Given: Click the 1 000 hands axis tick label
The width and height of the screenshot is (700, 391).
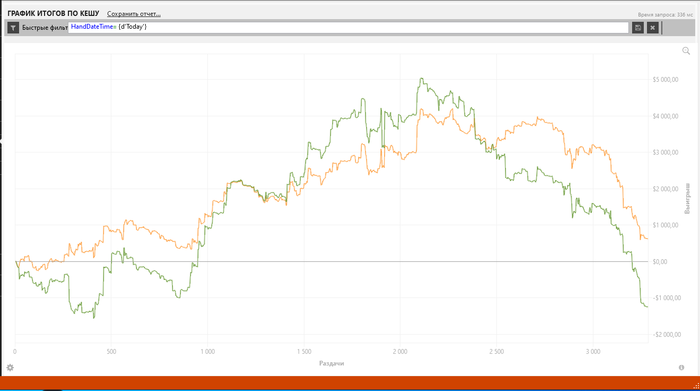Looking at the screenshot, I should tap(208, 352).
